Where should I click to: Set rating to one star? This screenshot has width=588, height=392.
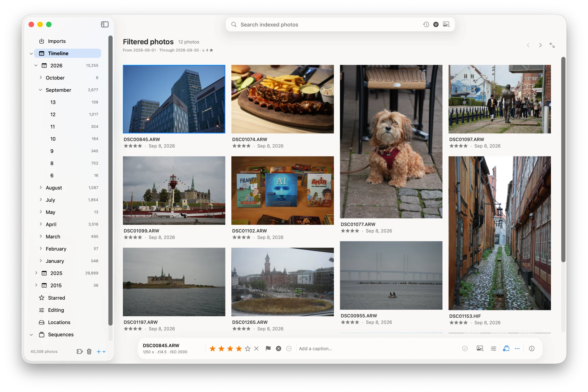[x=213, y=348]
